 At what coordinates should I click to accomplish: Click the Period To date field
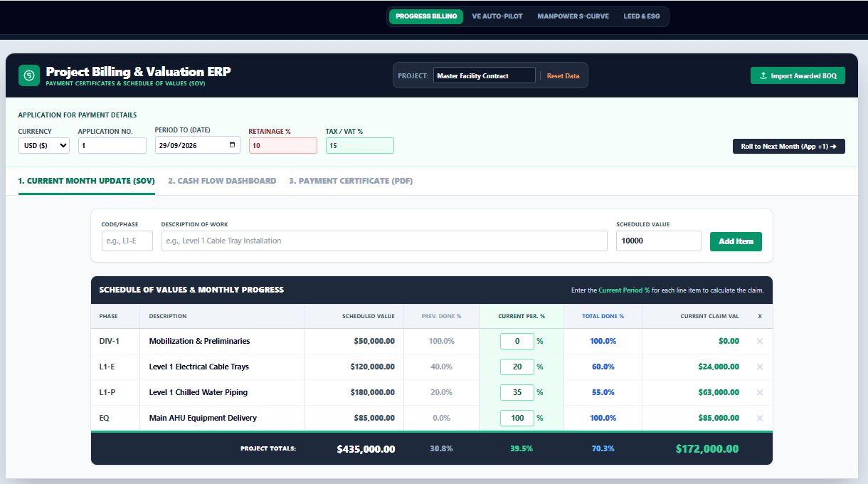198,145
